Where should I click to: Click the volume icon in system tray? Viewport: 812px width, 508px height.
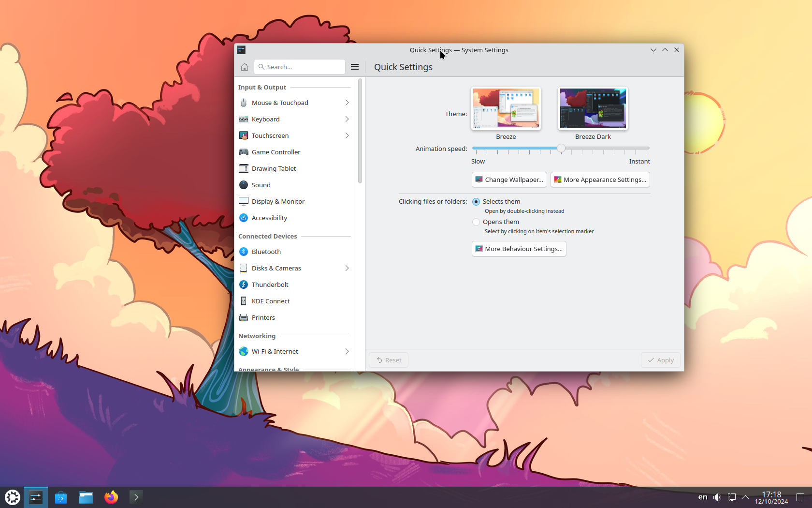point(717,497)
